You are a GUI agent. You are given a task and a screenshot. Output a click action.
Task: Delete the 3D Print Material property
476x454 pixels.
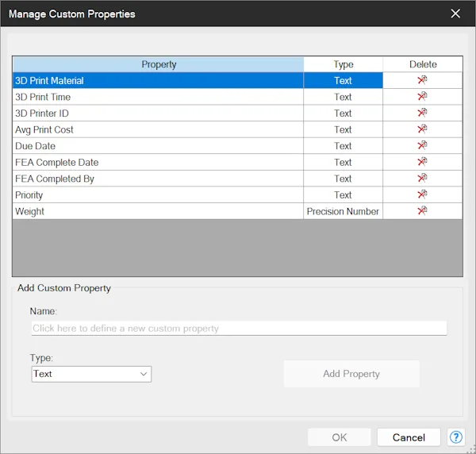click(422, 80)
